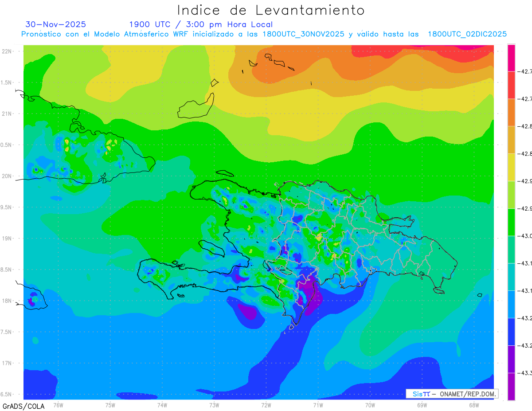Select the orange swatch in the color bar
The image size is (532, 411).
tap(512, 112)
